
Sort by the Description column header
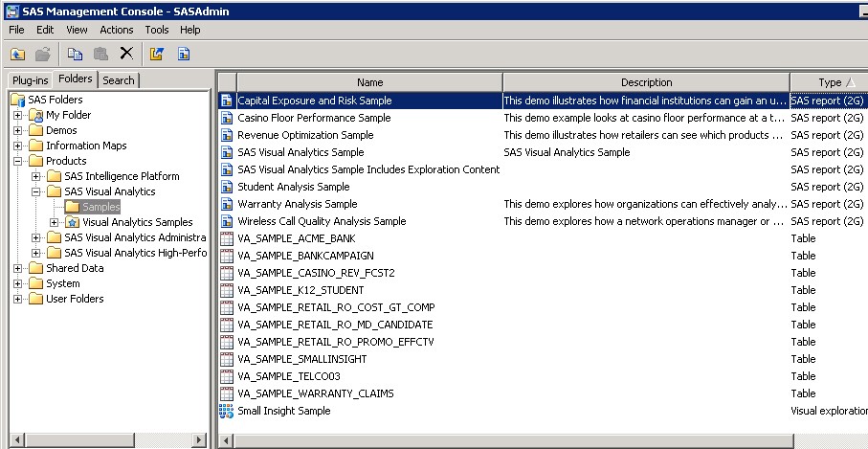coord(646,82)
